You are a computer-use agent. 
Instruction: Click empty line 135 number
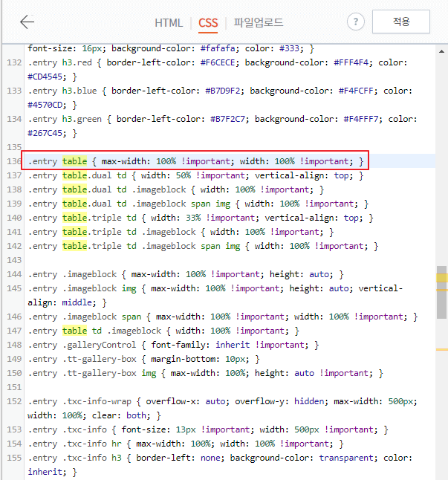[x=14, y=147]
